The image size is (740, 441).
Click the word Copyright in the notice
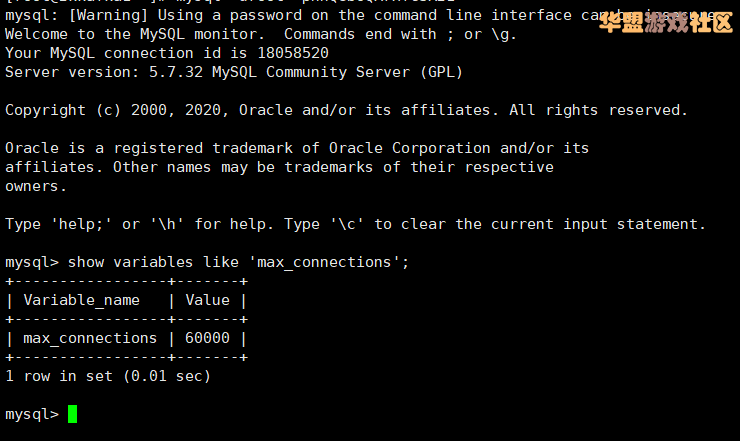pyautogui.click(x=45, y=110)
